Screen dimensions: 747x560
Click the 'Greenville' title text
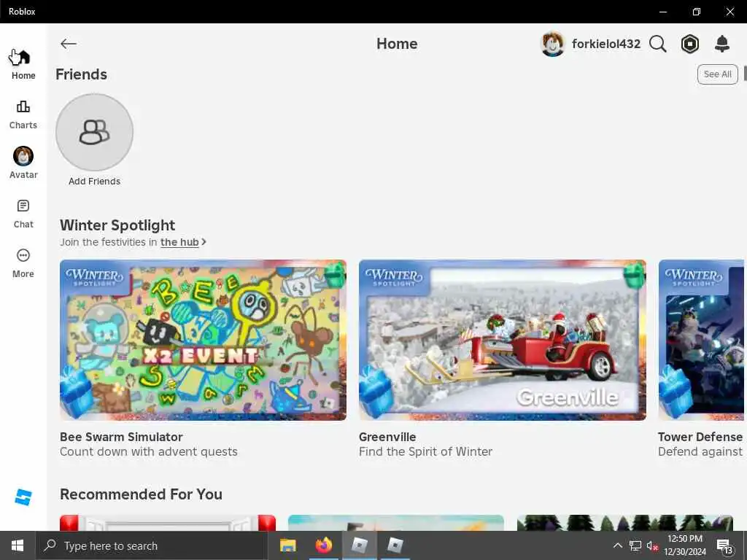pyautogui.click(x=387, y=437)
